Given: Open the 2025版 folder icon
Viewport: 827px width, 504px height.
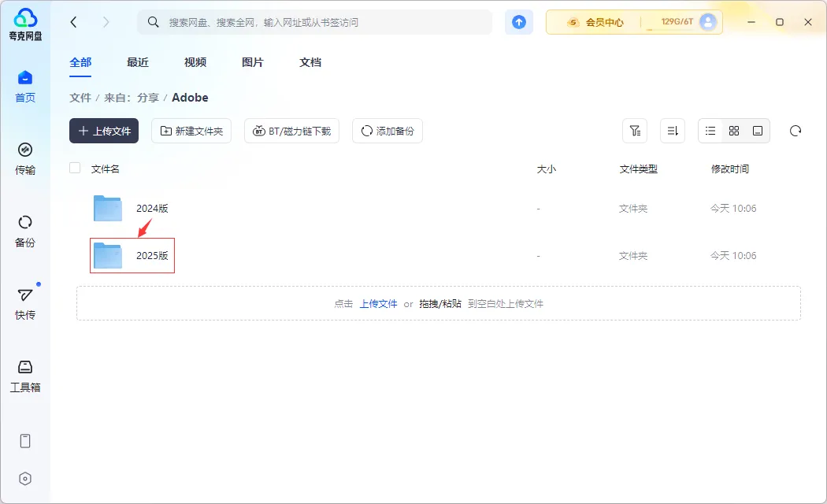Looking at the screenshot, I should tap(108, 256).
